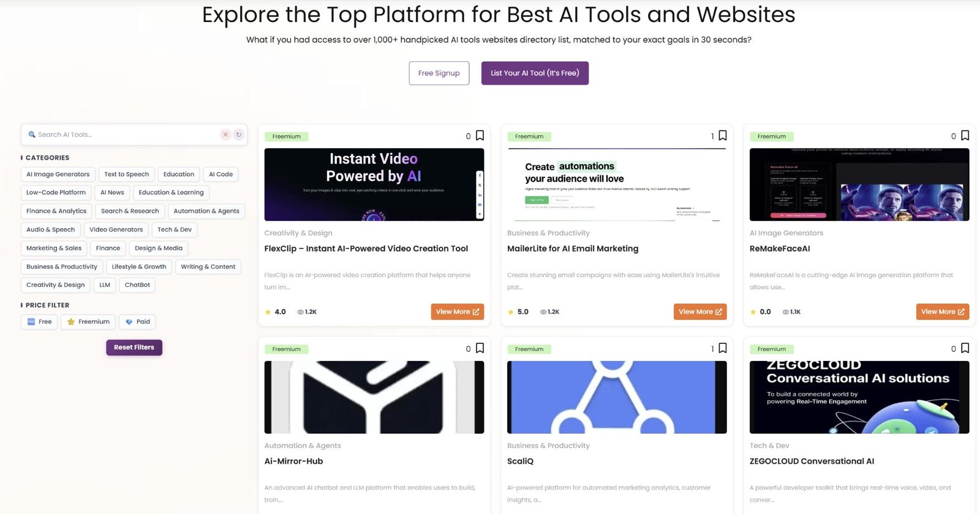Bookmark the ScaliQ card
This screenshot has height=514, width=980.
(x=723, y=348)
